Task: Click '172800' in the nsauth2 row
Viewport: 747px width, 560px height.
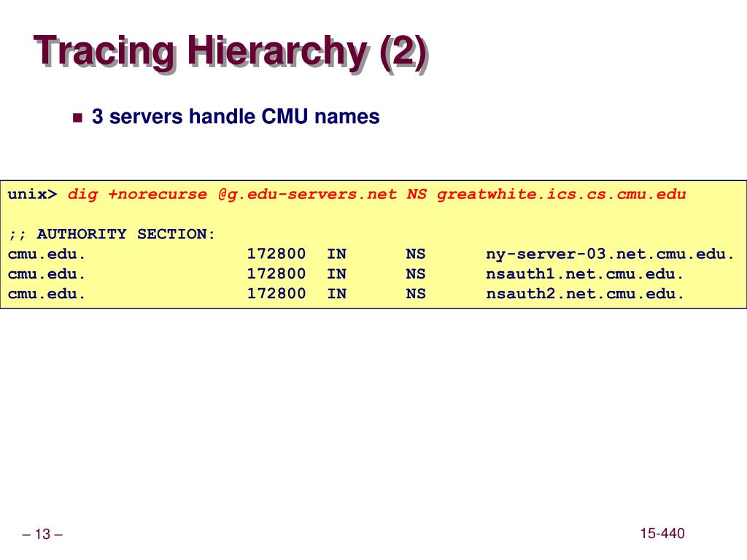Action: click(276, 293)
